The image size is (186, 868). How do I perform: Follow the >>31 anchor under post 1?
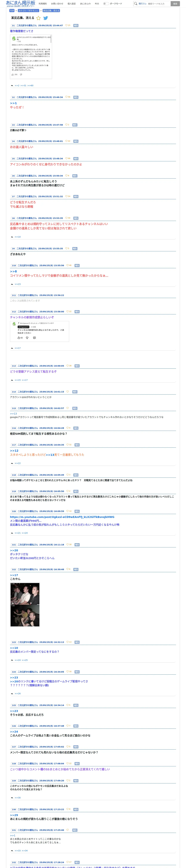pyautogui.click(x=23, y=86)
